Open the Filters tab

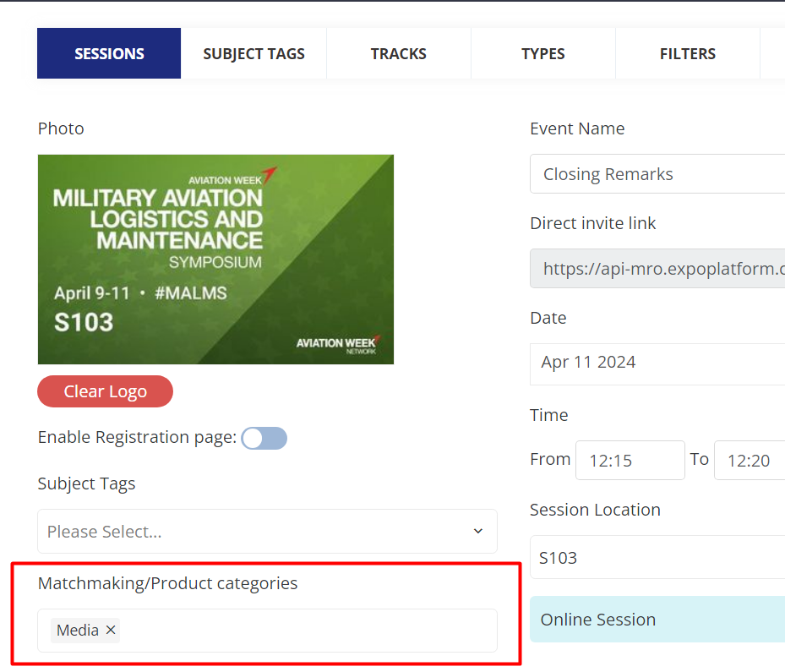click(x=687, y=53)
